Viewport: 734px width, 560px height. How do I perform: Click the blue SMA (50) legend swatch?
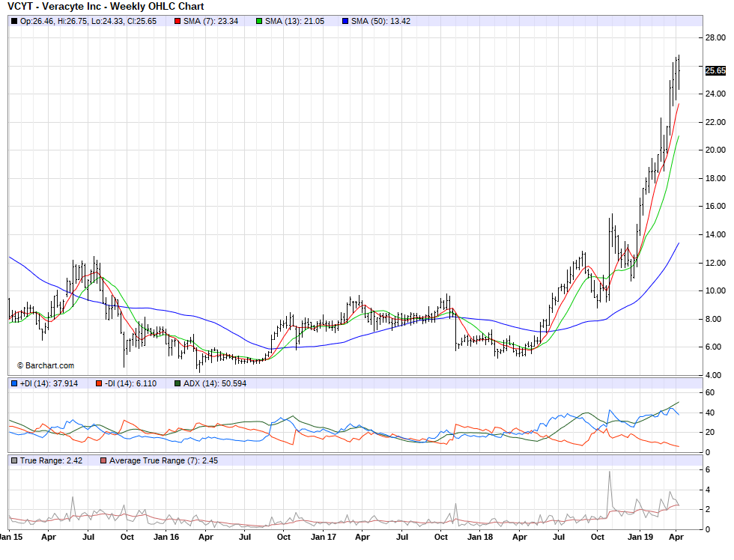[x=345, y=21]
